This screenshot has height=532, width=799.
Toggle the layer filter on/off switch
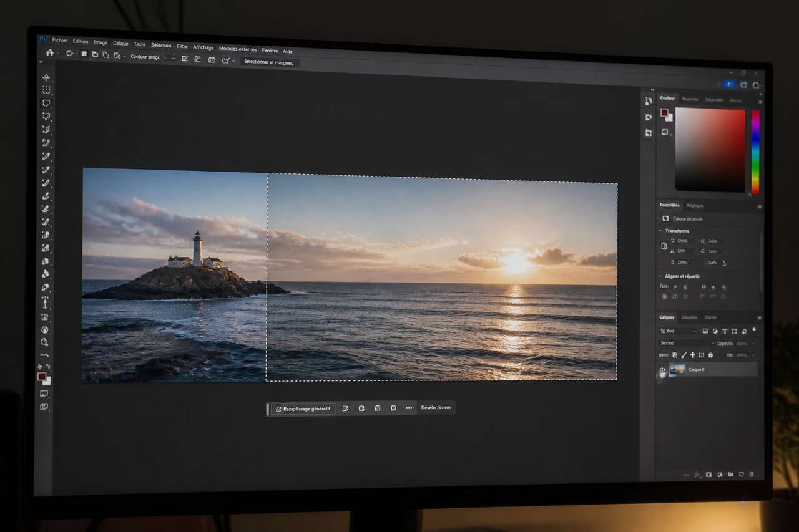click(x=754, y=329)
